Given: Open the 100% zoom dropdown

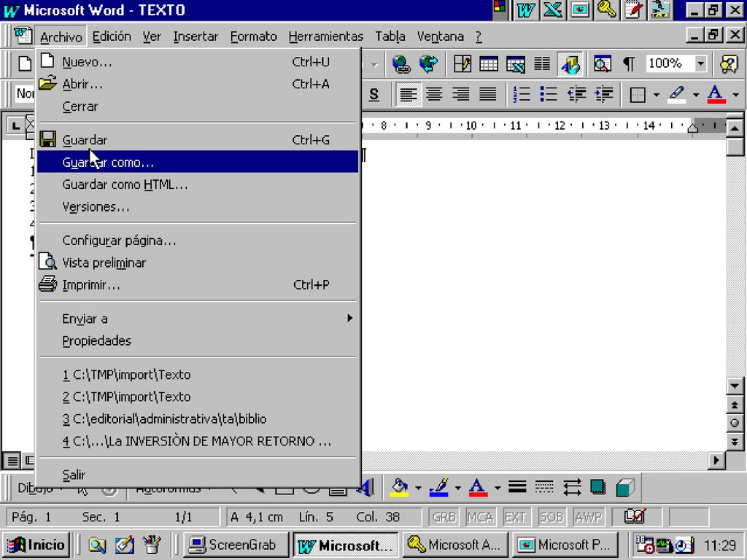Looking at the screenshot, I should 700,64.
